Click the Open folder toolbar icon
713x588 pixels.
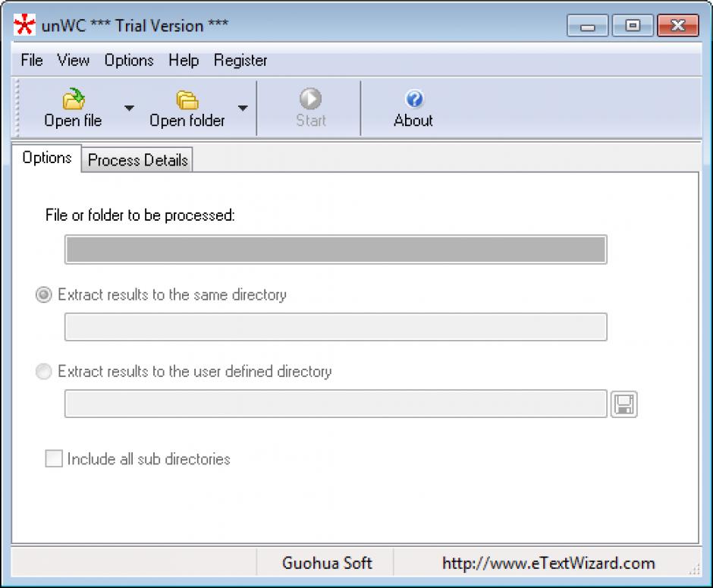point(187,100)
